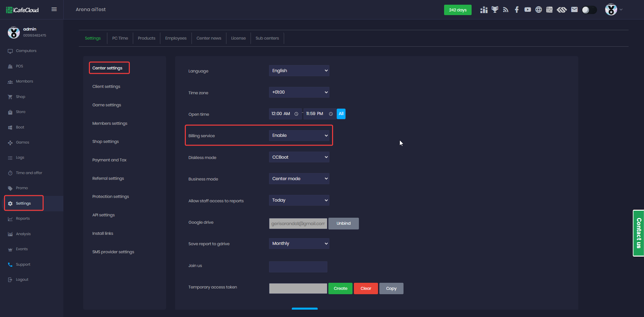Viewport: 644px width, 317px height.
Task: Click the green Create token button
Action: [340, 288]
